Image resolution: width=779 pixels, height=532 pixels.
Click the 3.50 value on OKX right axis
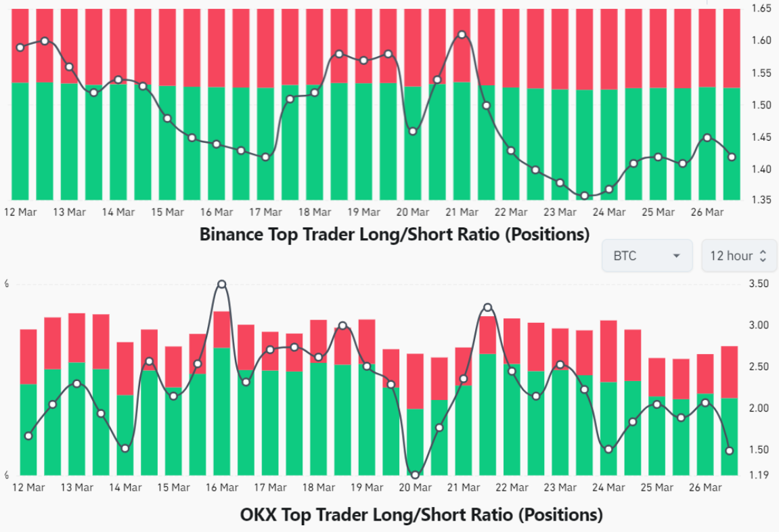[760, 284]
